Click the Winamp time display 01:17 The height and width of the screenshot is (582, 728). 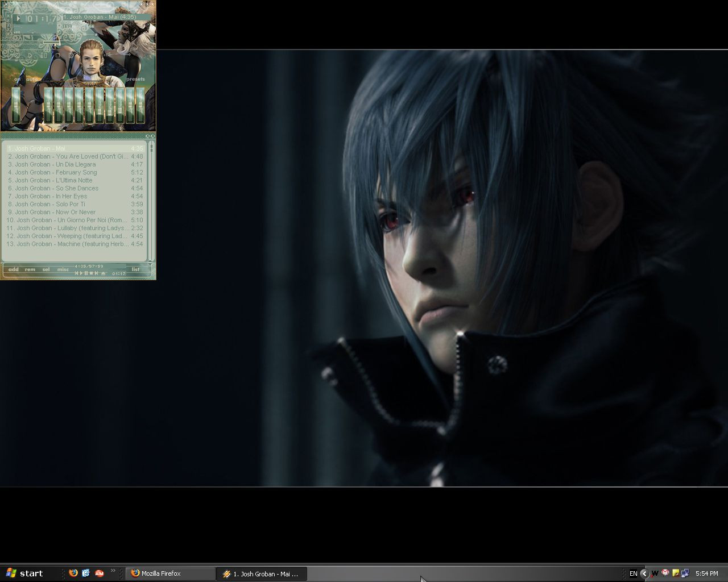click(42, 19)
